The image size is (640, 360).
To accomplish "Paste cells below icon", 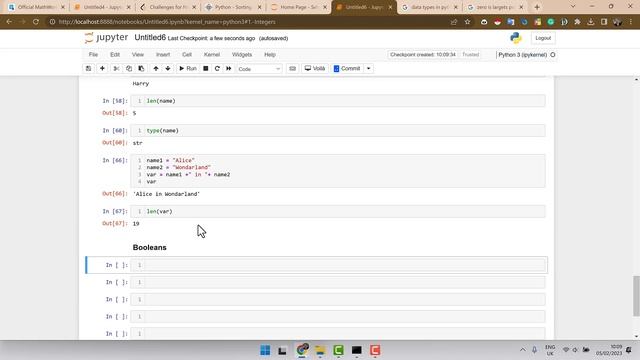I will tap(141, 69).
